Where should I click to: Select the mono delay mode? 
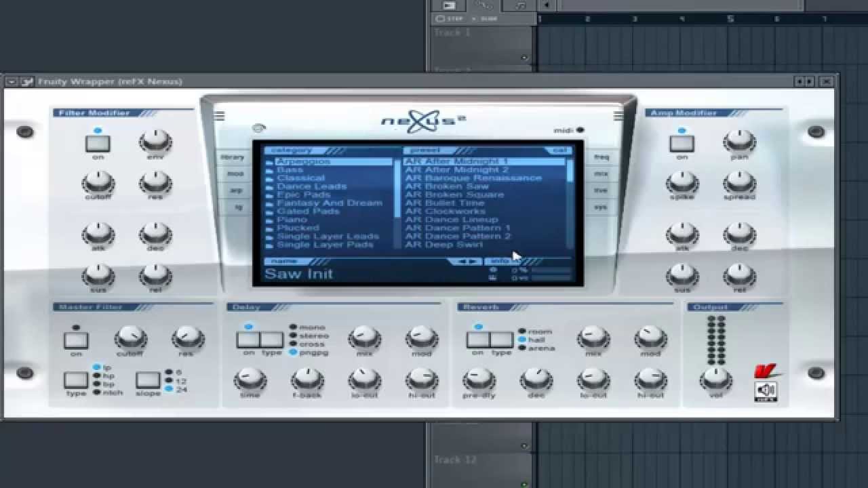(308, 327)
